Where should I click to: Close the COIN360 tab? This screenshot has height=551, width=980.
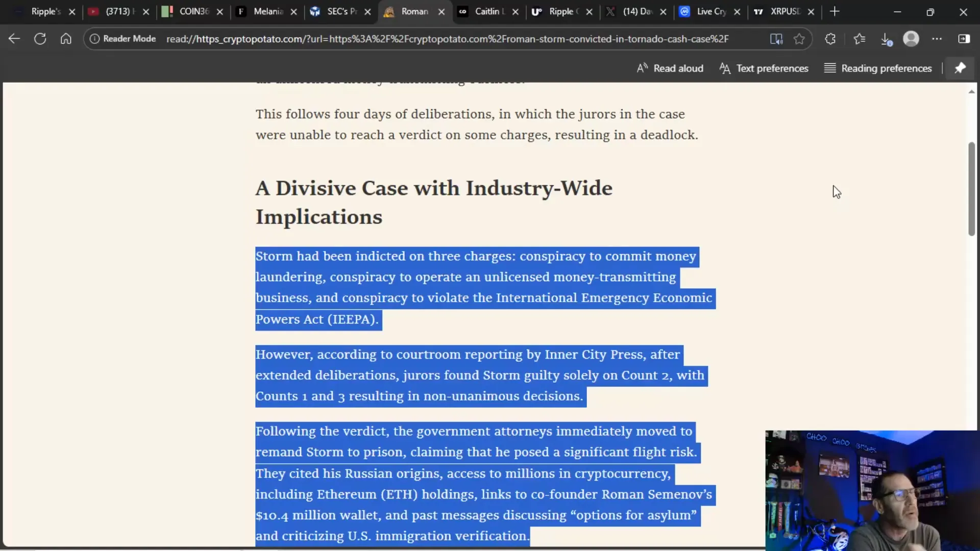219,12
